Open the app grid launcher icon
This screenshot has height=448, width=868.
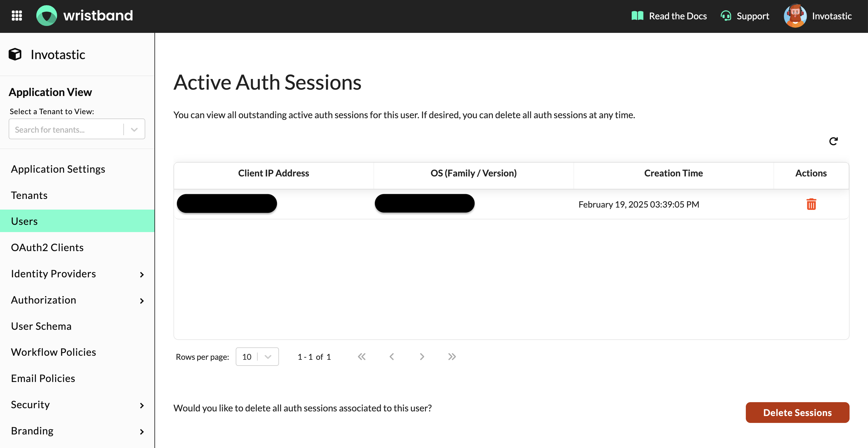[x=16, y=16]
